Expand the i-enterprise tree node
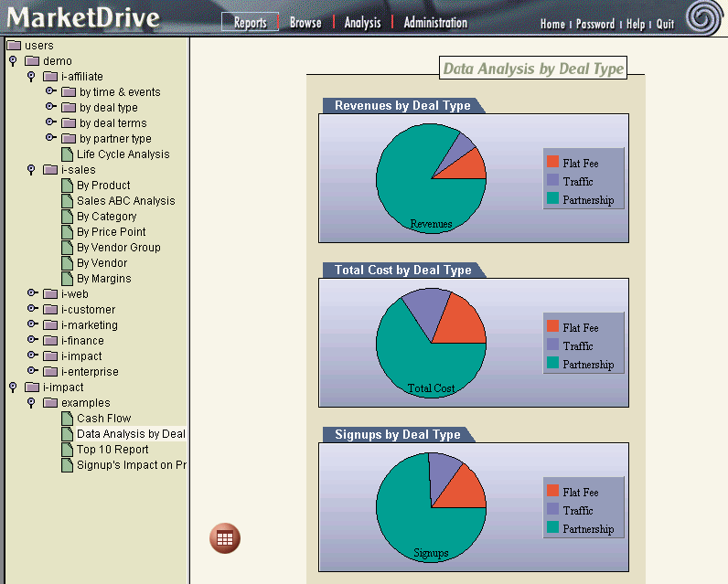Image resolution: width=728 pixels, height=584 pixels. (33, 371)
